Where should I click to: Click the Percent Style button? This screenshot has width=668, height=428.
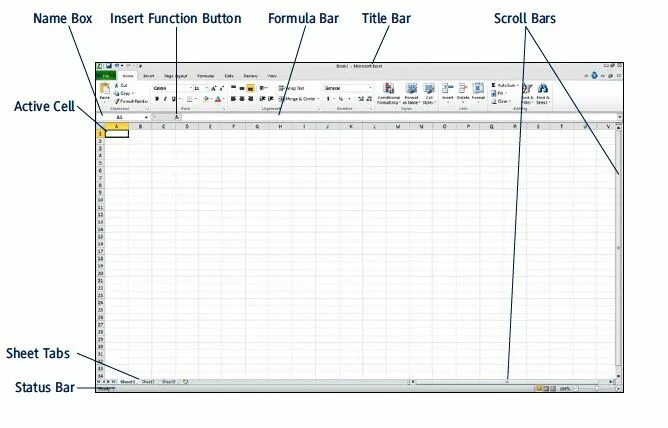tap(340, 99)
